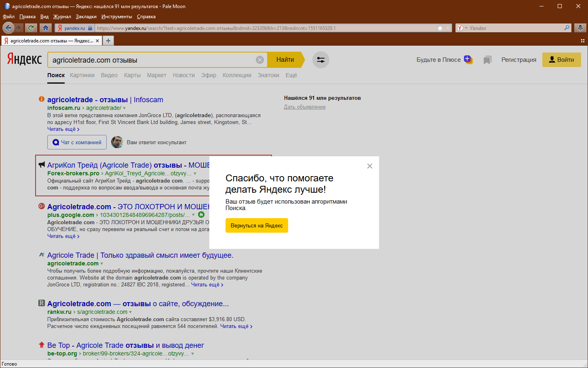Click the Infoscam result favicon
588x368 pixels.
(x=41, y=99)
